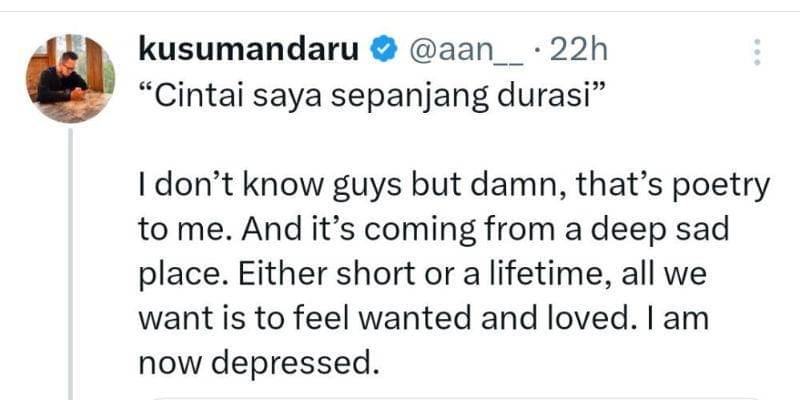Click the final line "now depressed."
The image size is (800, 400).
(259, 359)
